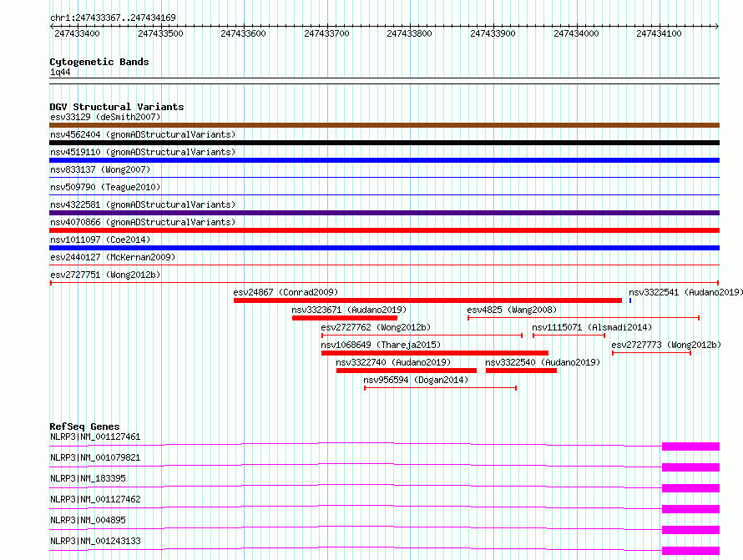Click the esv2440127 (McKernan2009) label
Screen dimensions: 743x560
click(x=113, y=257)
